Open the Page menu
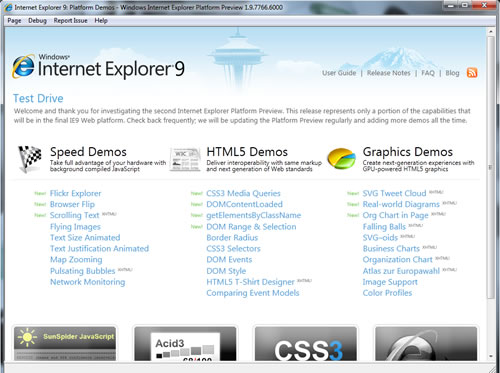This screenshot has height=373, width=500. click(14, 21)
